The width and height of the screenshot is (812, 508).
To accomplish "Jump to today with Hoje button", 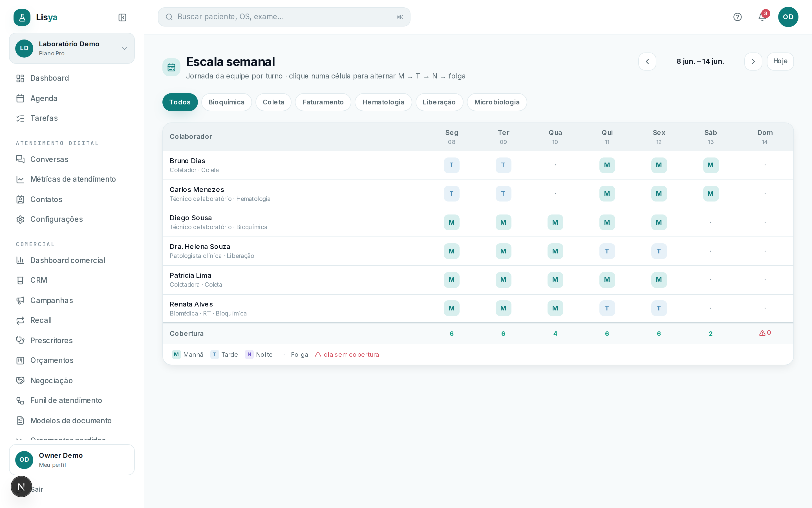I will coord(780,62).
